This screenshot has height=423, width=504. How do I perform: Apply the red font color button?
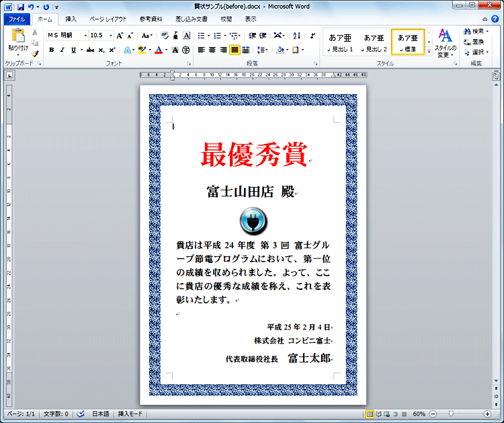click(159, 50)
